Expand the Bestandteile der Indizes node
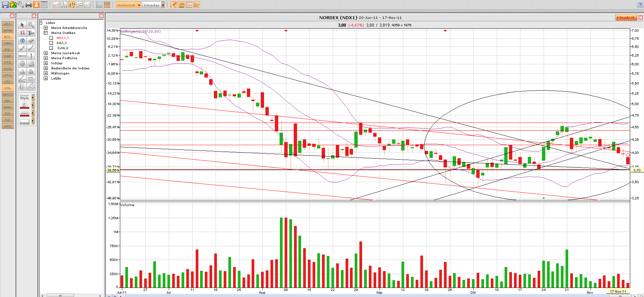The width and height of the screenshot is (644, 297). coord(45,68)
